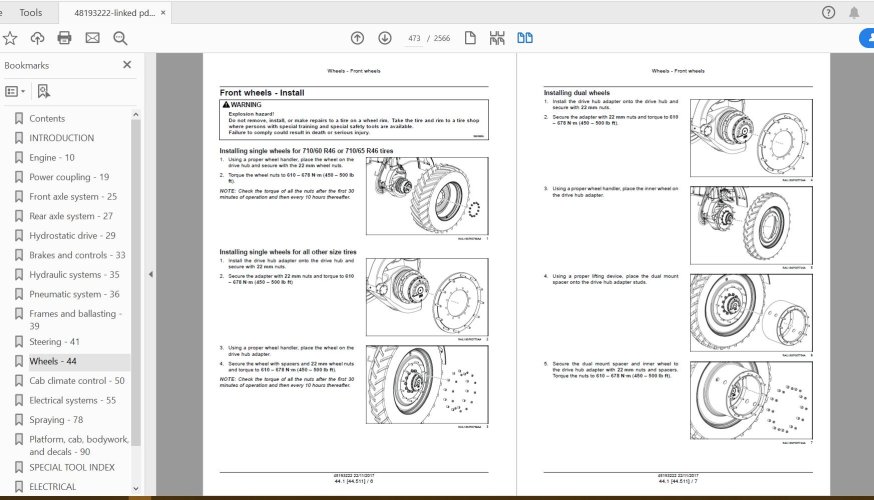Collapse the navigation pane with left arrow
This screenshot has width=874, height=500.
(150, 274)
